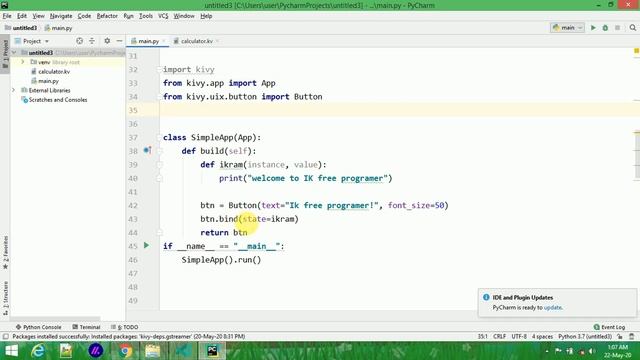
Task: Toggle the Project side tool button
Action: (5, 54)
